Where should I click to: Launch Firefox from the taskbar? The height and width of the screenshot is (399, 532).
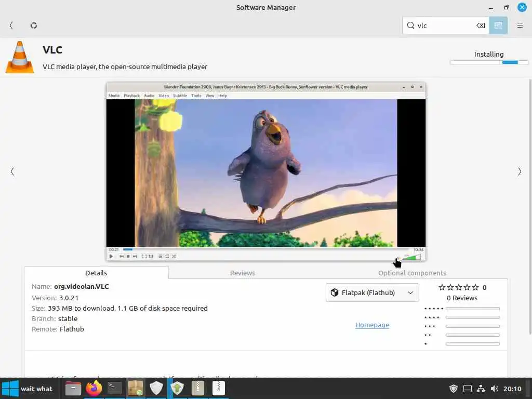click(x=94, y=389)
